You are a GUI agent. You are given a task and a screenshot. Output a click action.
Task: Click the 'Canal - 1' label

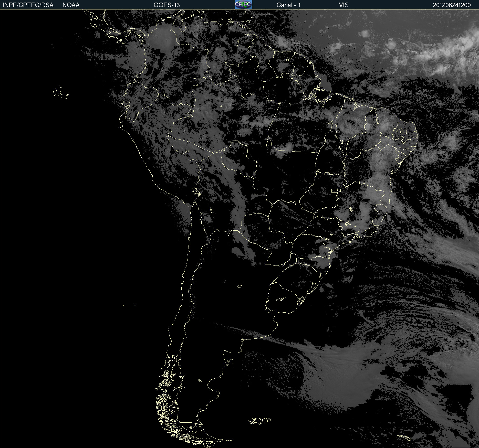point(288,5)
